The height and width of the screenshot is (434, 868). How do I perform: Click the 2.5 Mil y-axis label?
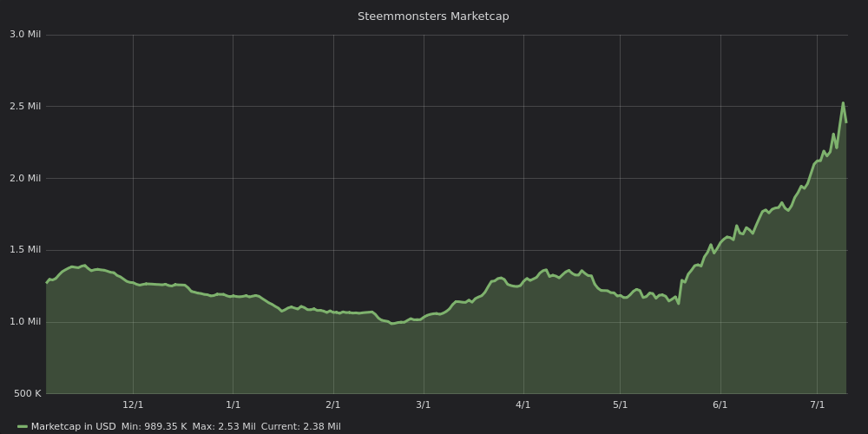[25, 106]
